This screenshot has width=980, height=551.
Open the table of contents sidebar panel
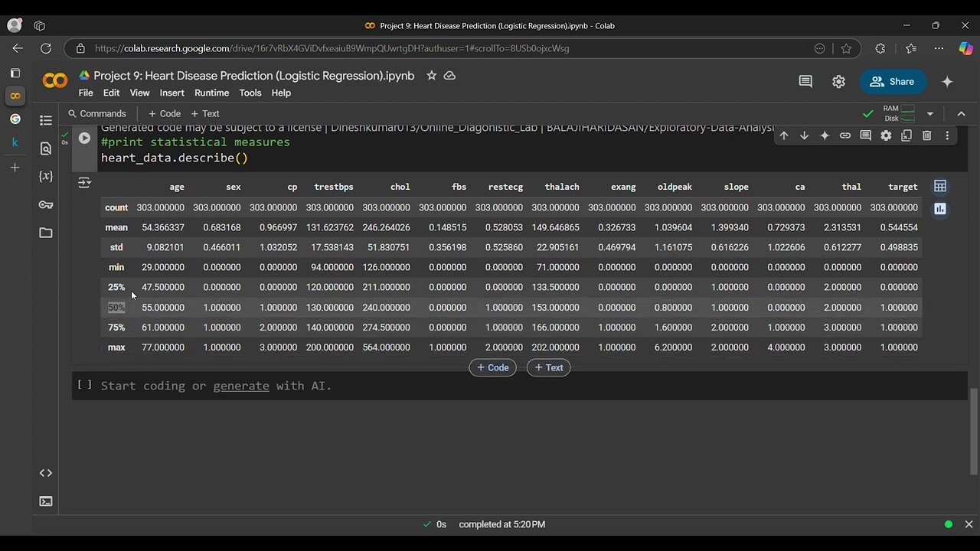[46, 120]
